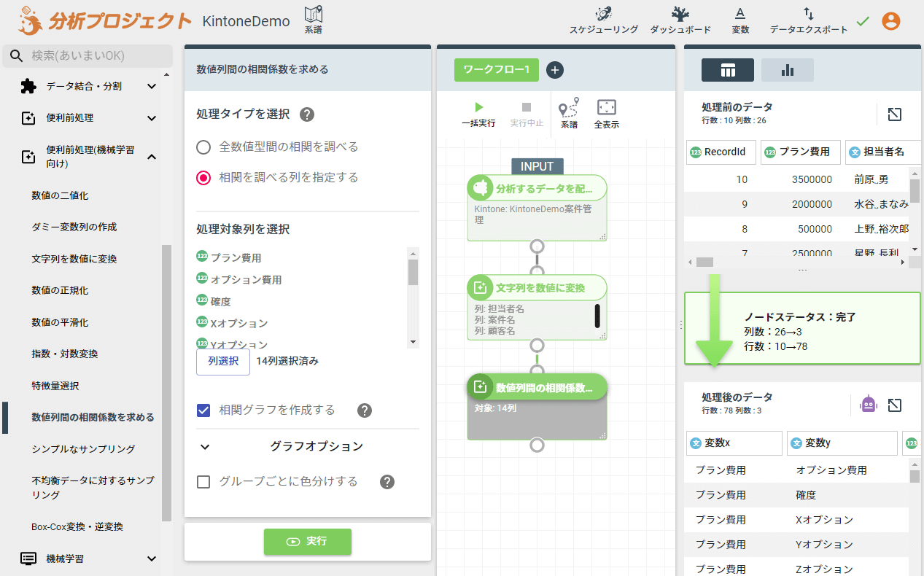The height and width of the screenshot is (576, 924).
Task: Select 相関を調べる列を指定する radio option
Action: [204, 178]
